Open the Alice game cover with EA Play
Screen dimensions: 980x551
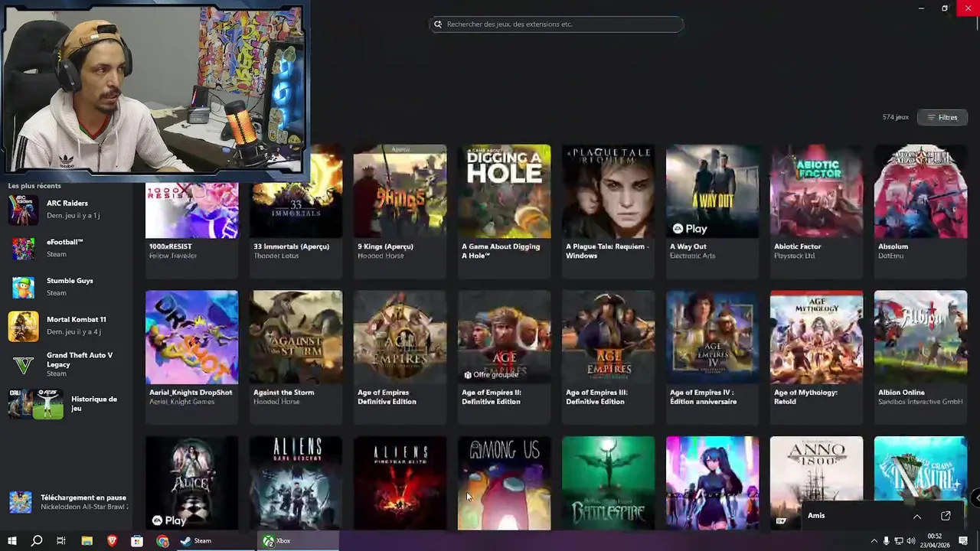pos(191,483)
